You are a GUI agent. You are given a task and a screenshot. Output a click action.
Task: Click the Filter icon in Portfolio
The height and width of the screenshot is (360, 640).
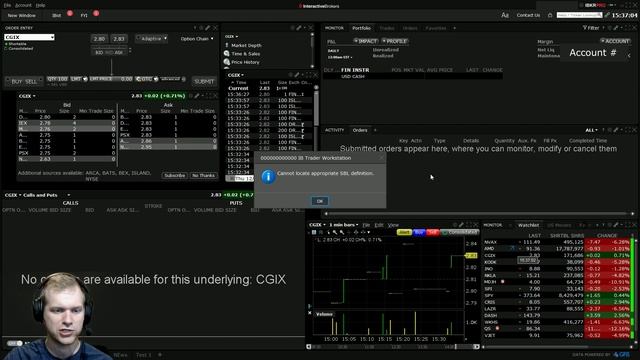coord(591,28)
